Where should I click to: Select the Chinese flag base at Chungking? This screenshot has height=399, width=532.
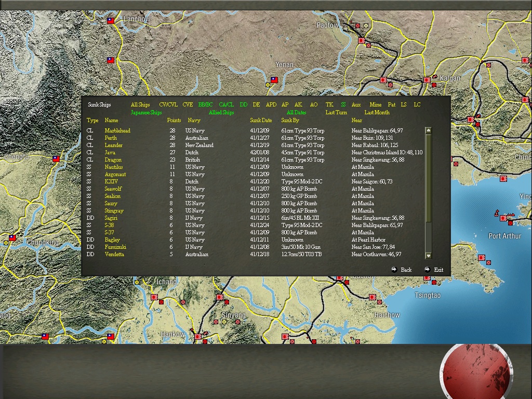[12, 238]
